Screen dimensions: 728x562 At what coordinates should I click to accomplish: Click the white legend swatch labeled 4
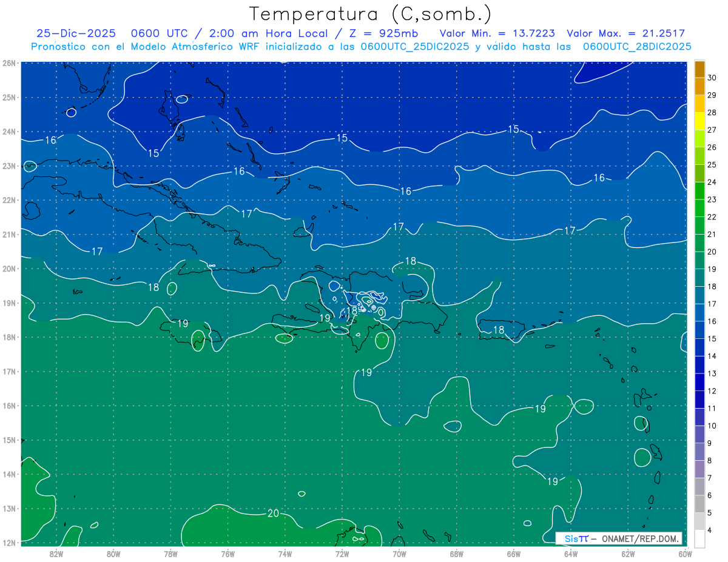coord(699,538)
